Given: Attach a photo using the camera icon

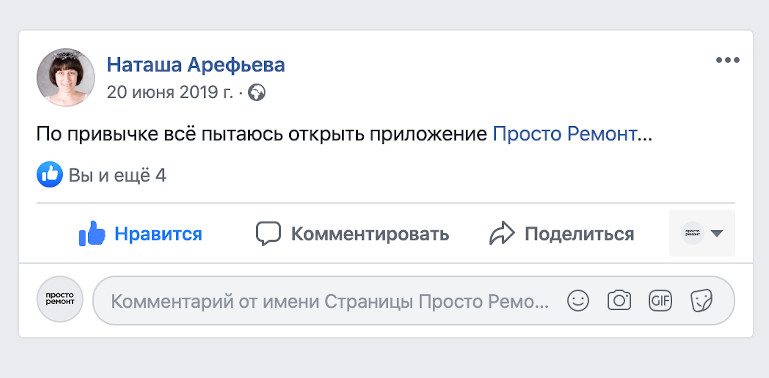Looking at the screenshot, I should [619, 301].
